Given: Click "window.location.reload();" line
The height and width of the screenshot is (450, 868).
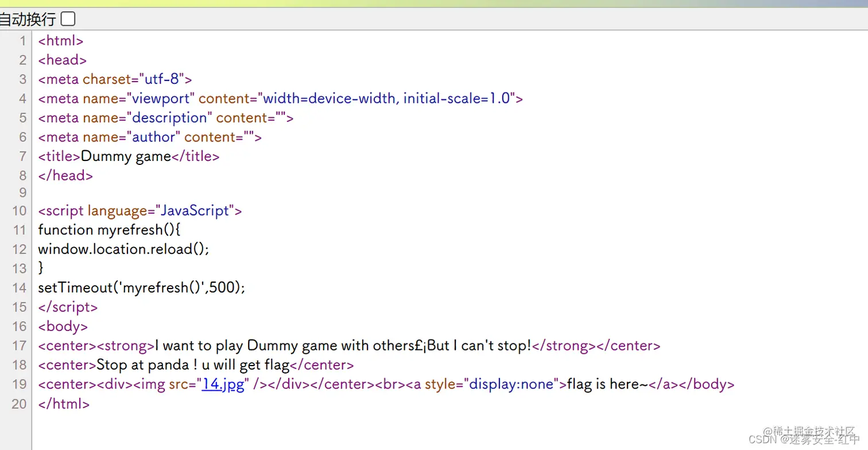Looking at the screenshot, I should [x=123, y=249].
